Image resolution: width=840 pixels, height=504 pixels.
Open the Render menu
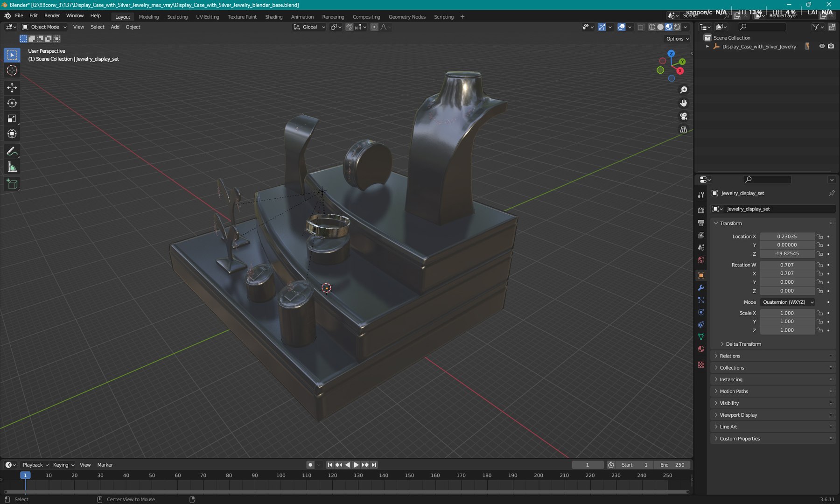[x=52, y=15]
